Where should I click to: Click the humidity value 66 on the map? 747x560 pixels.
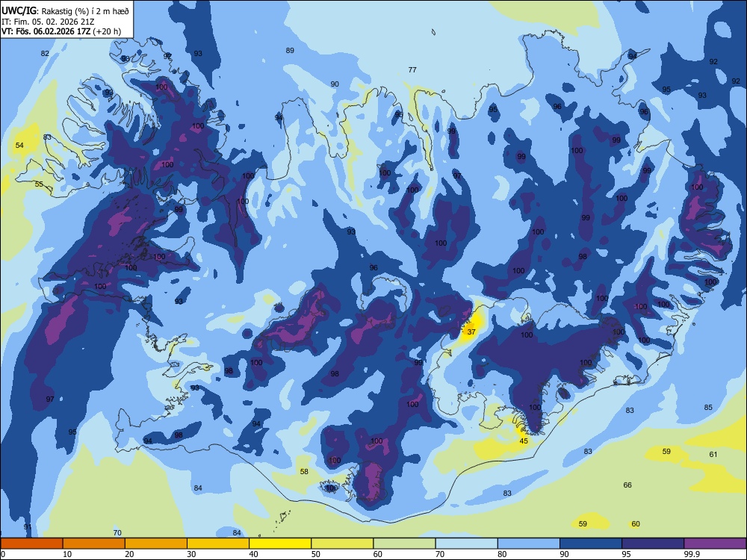627,485
